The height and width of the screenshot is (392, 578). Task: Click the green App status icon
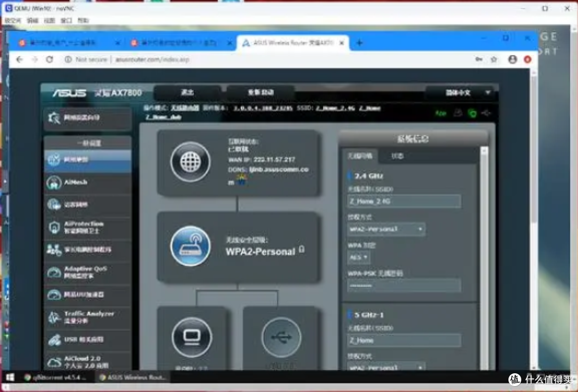(440, 113)
